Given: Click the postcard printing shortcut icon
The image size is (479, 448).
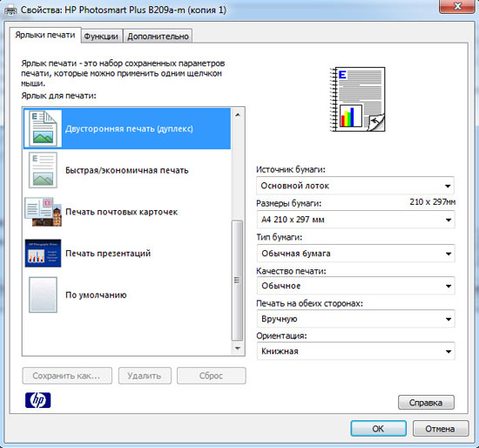Looking at the screenshot, I should 43,212.
